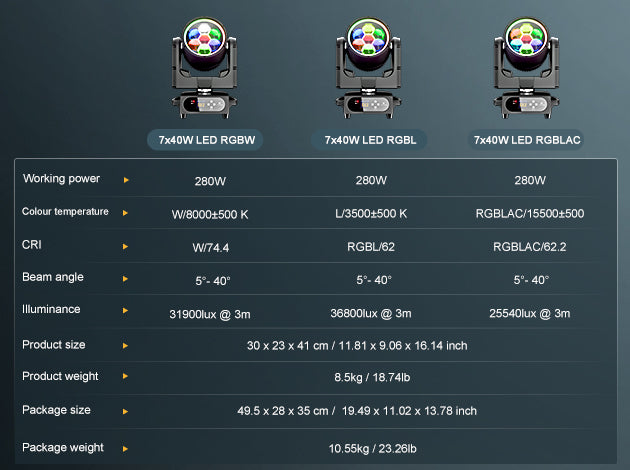Click the orange arrow beside Working power
The height and width of the screenshot is (470, 630).
coord(126,180)
